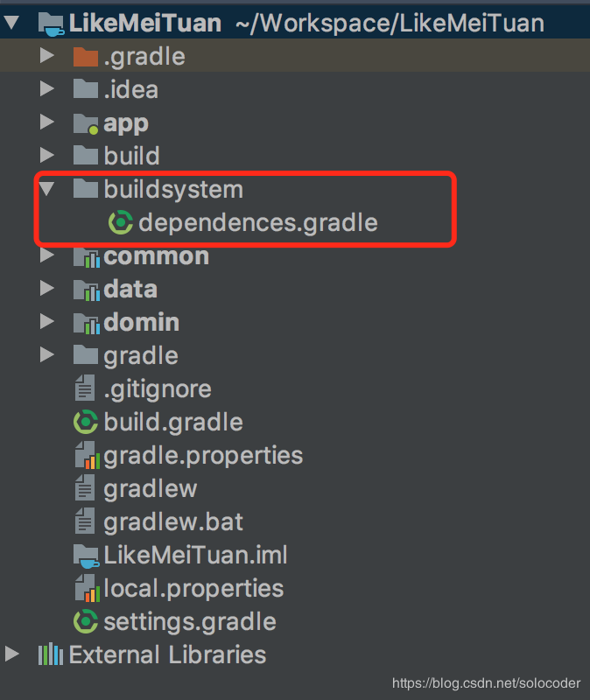Click the LikeMeiTuan.iml file icon

point(86,556)
